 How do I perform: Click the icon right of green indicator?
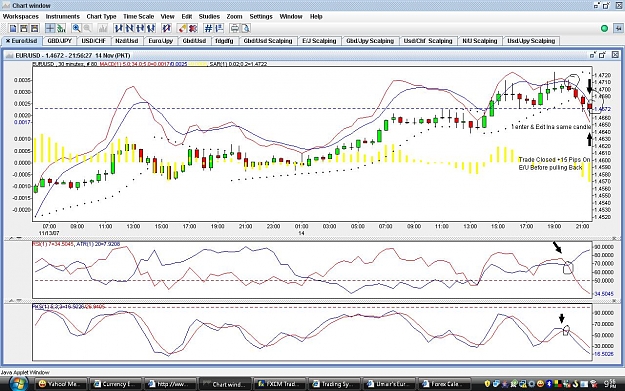618,28
